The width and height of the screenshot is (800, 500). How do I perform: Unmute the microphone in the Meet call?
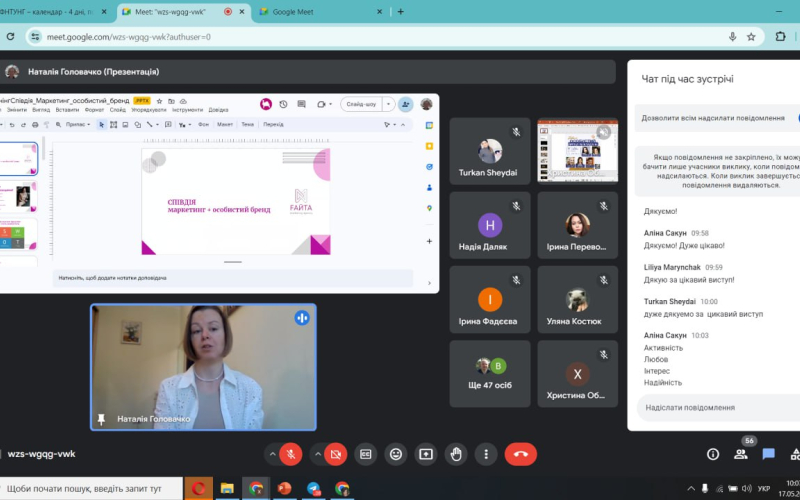[x=291, y=454]
